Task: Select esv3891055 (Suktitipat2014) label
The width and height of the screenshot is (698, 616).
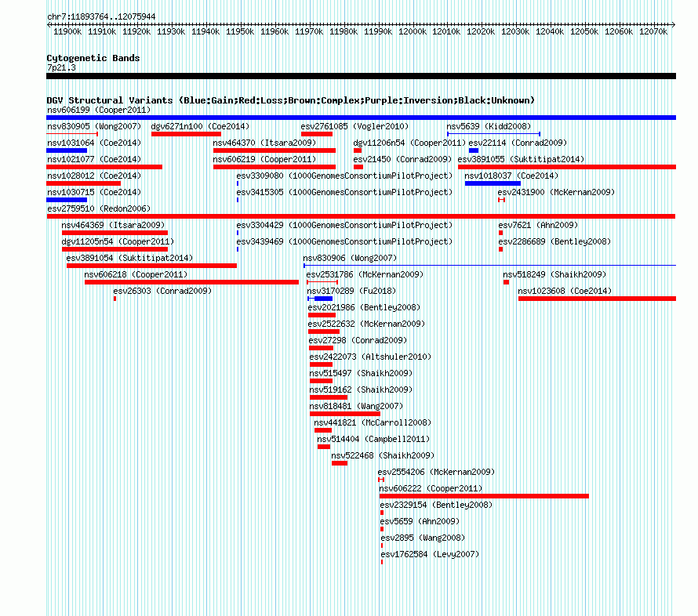Action: coord(521,159)
